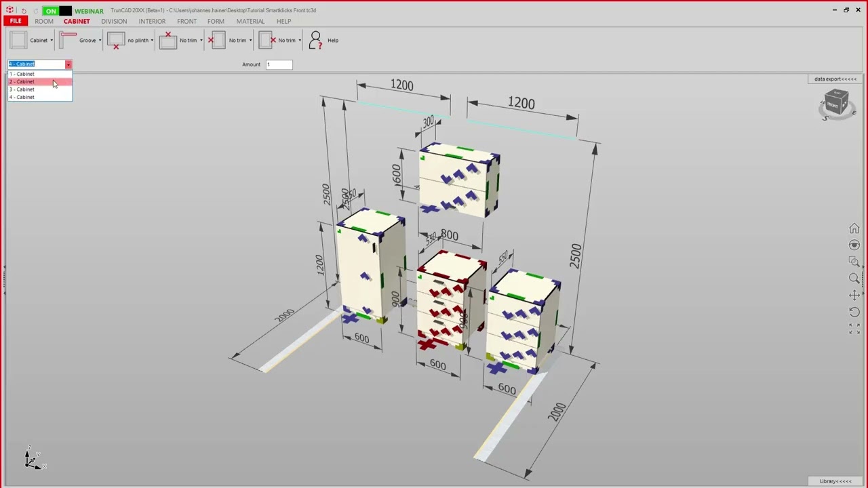This screenshot has width=868, height=488.
Task: Click the second No trim icon with left cross
Action: (217, 41)
